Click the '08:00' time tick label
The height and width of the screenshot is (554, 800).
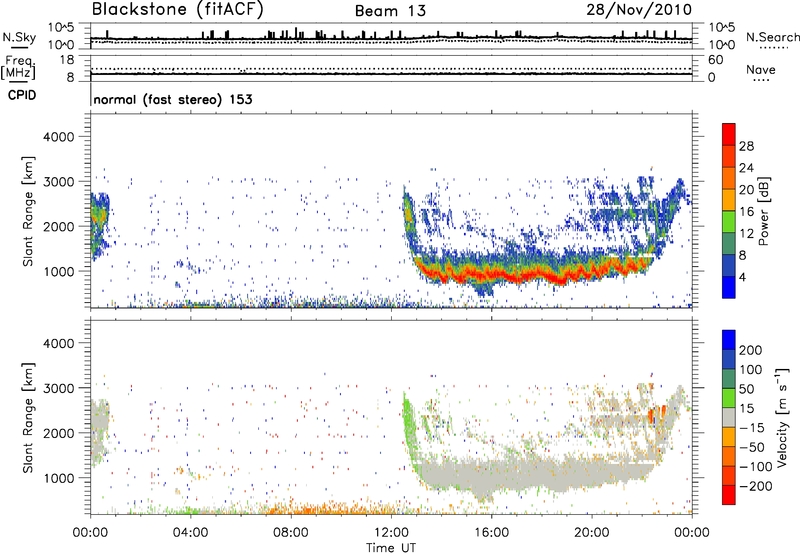(291, 533)
